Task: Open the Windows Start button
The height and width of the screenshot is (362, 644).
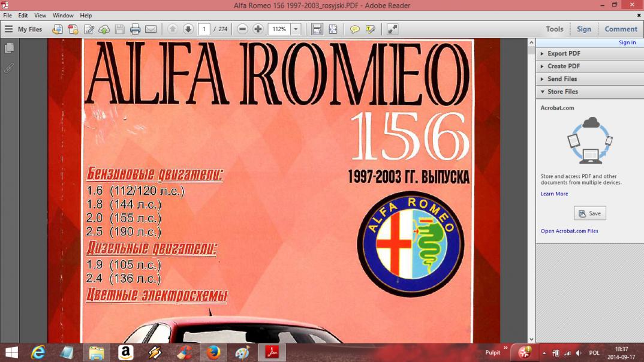Action: pos(11,352)
